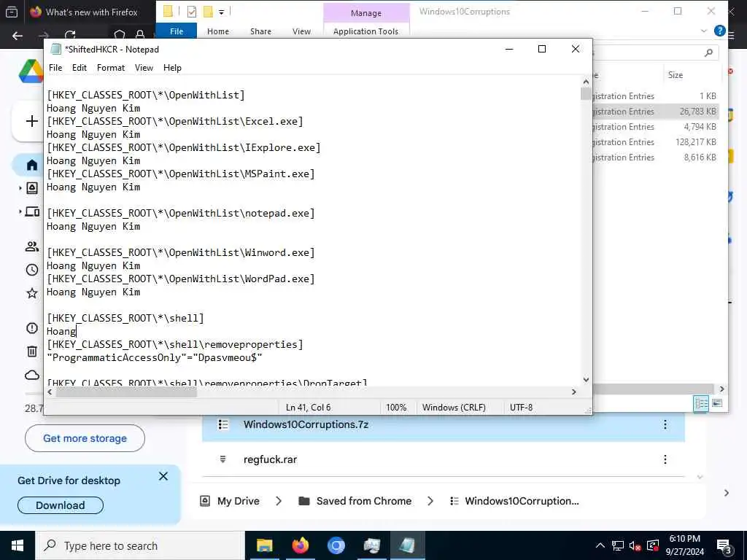Open Quick Access Toolbar dropdown in Explorer
Viewport: 747px width, 560px height.
pyautogui.click(x=222, y=12)
